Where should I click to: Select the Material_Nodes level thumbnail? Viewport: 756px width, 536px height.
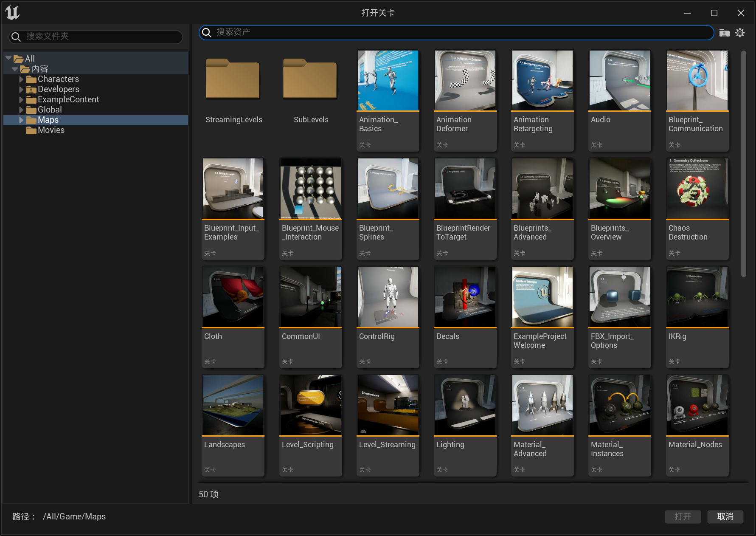click(x=697, y=405)
